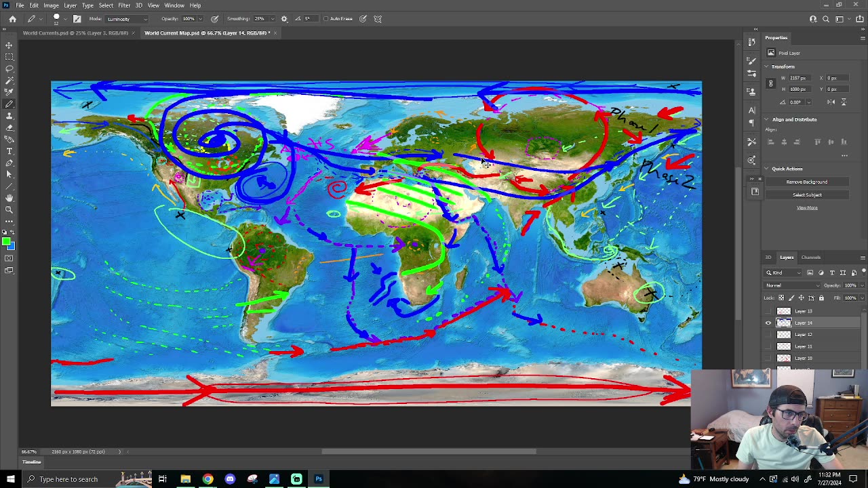
Task: Open layer filter Kind dropdown
Action: pos(783,272)
